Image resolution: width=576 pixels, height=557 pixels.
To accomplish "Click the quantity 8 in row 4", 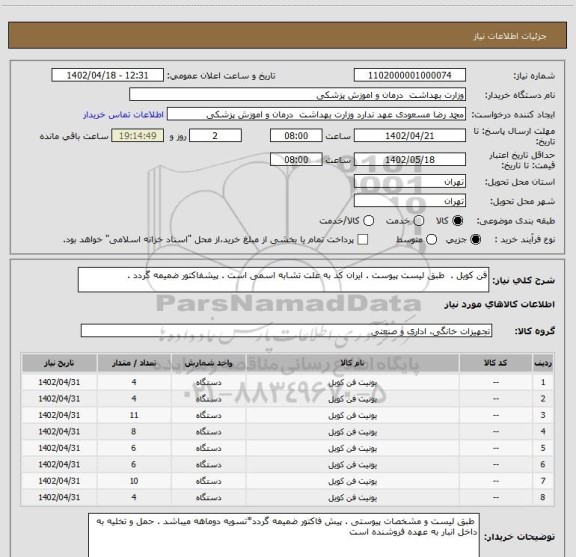I will (134, 431).
